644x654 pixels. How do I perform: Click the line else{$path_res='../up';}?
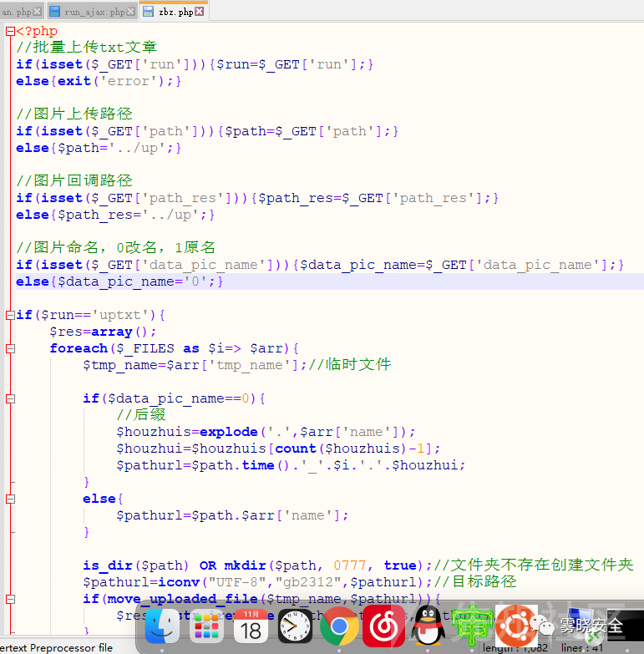tap(115, 215)
